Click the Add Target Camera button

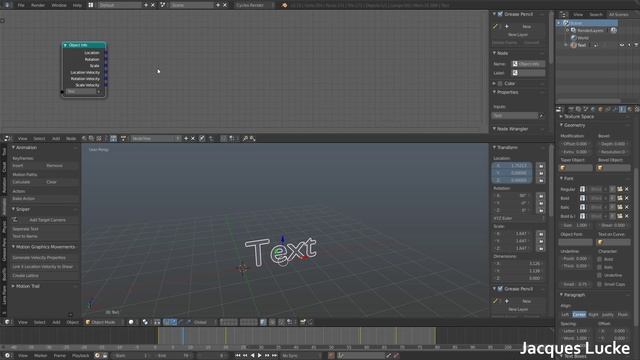click(x=47, y=220)
